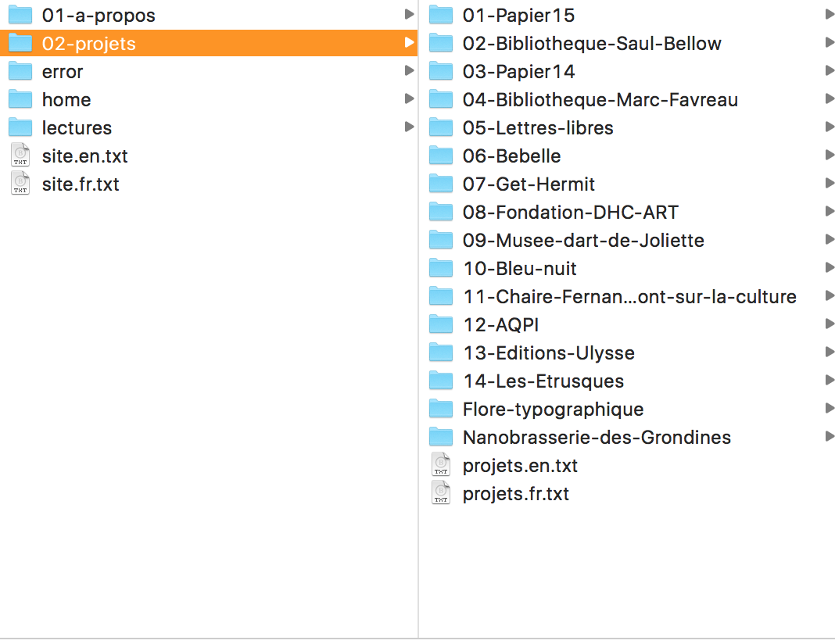This screenshot has width=835, height=644.
Task: Click the 10-Bleu-nuit folder icon
Action: [x=441, y=268]
